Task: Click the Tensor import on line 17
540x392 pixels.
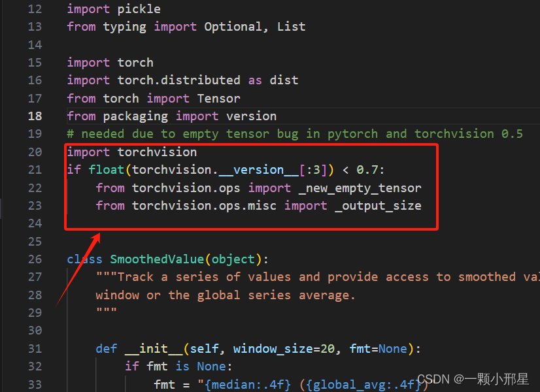Action: click(x=218, y=97)
